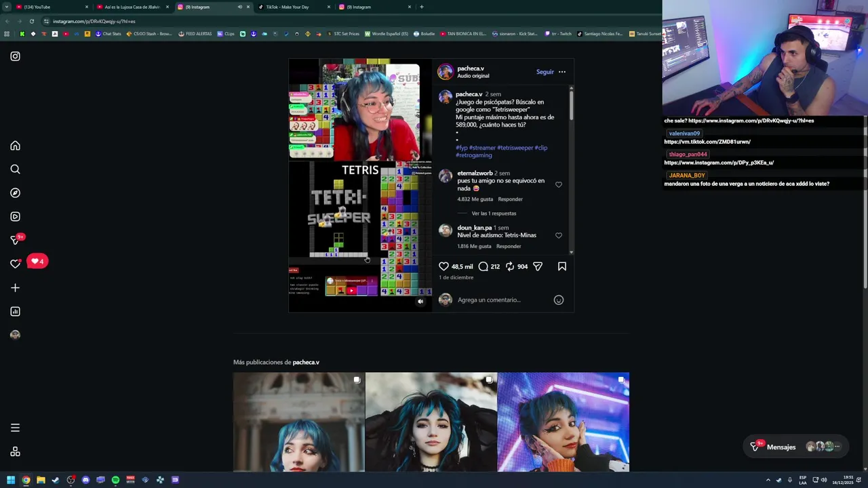868x488 pixels.
Task: Reply to eternalzworb's comment
Action: [x=510, y=199]
